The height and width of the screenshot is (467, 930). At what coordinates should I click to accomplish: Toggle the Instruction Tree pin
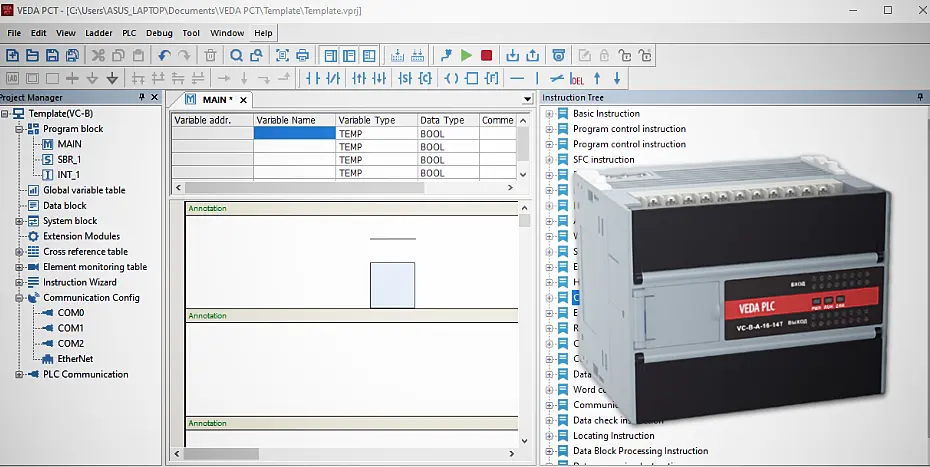[x=920, y=97]
